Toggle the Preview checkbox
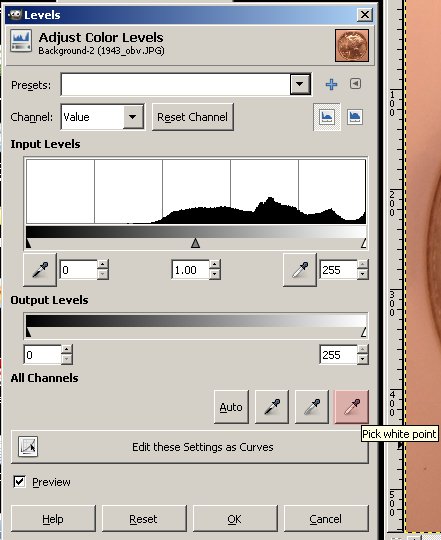The height and width of the screenshot is (540, 441). tap(20, 481)
